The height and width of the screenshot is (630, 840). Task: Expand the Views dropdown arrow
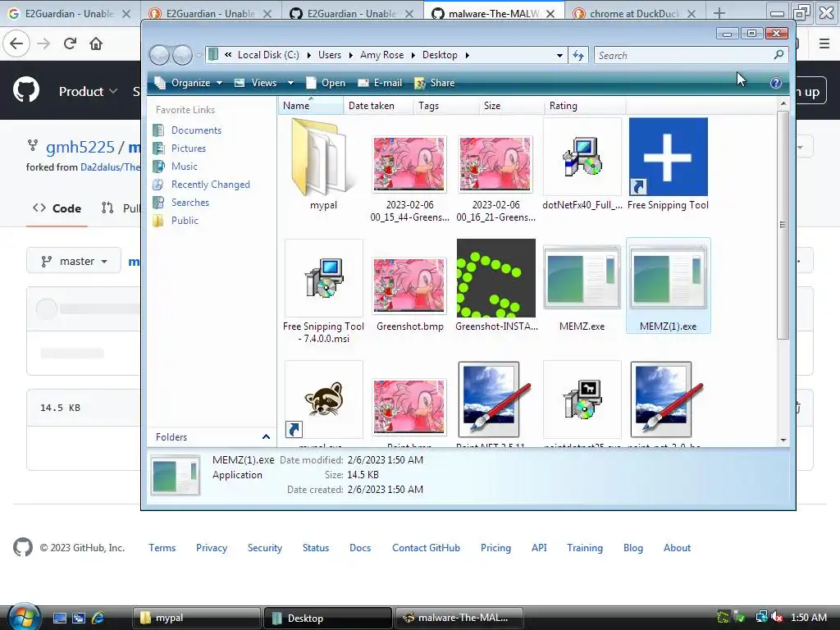point(290,83)
